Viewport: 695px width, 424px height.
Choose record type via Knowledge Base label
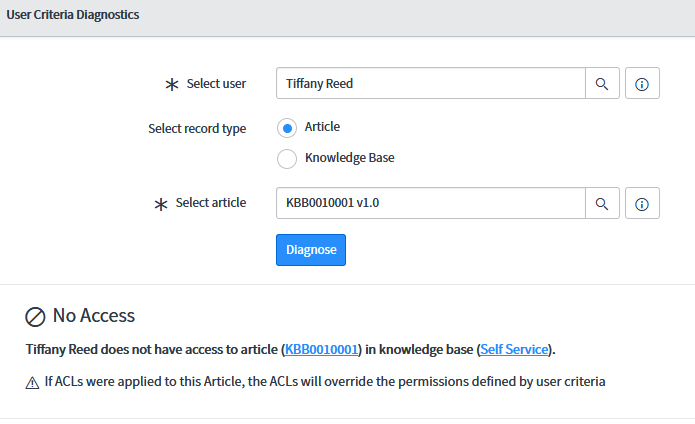tap(349, 158)
